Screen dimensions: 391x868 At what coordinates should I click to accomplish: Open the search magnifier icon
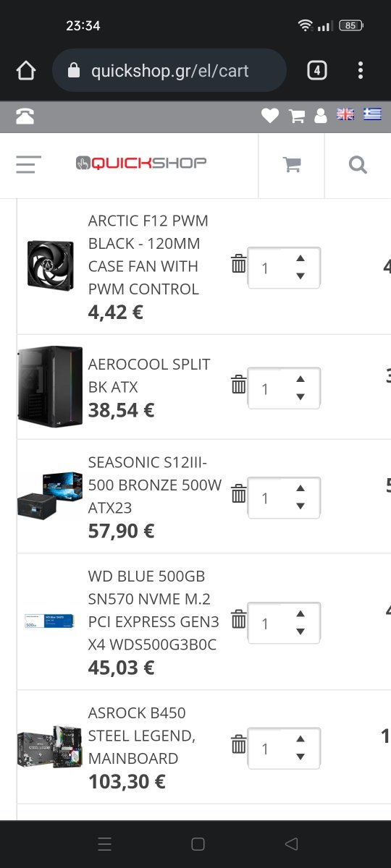tap(358, 165)
